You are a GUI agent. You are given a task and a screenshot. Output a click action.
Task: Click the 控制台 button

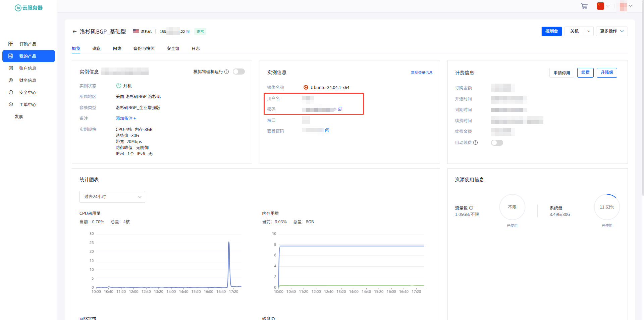tap(551, 31)
